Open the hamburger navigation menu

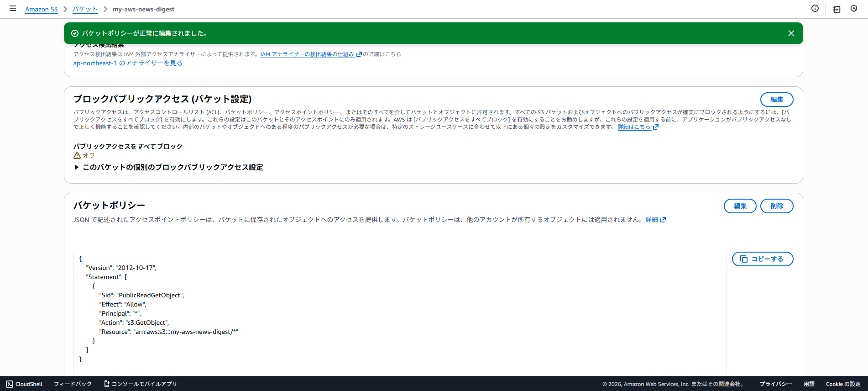[x=13, y=9]
